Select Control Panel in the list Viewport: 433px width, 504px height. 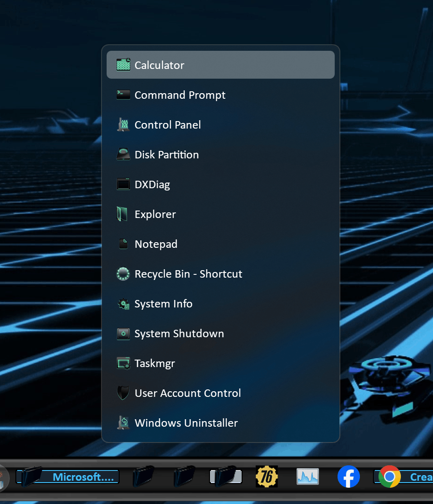(x=220, y=125)
